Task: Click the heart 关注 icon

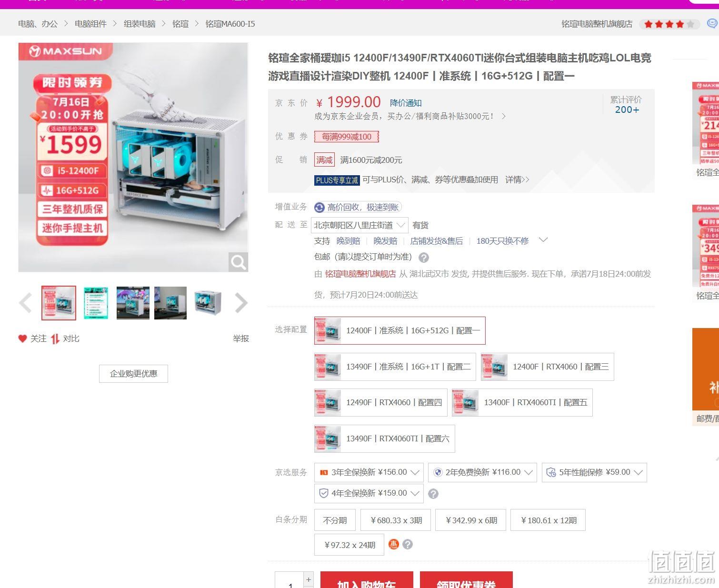Action: click(x=22, y=339)
